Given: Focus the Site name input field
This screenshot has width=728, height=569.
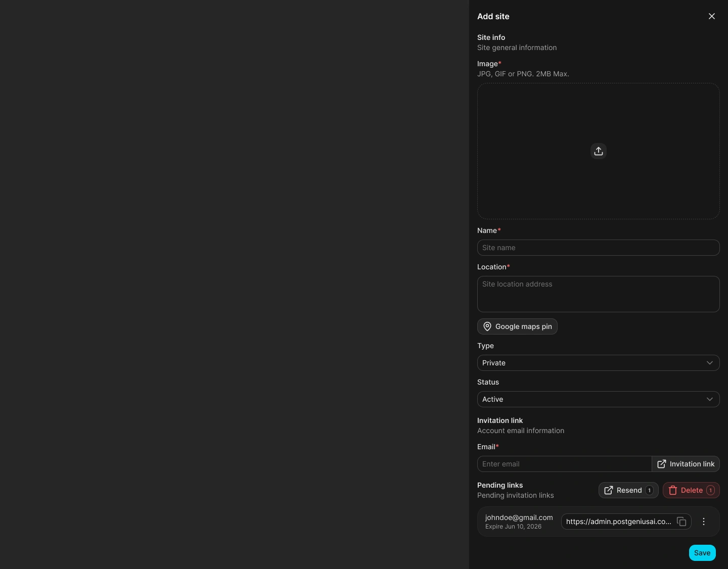Looking at the screenshot, I should tap(599, 248).
